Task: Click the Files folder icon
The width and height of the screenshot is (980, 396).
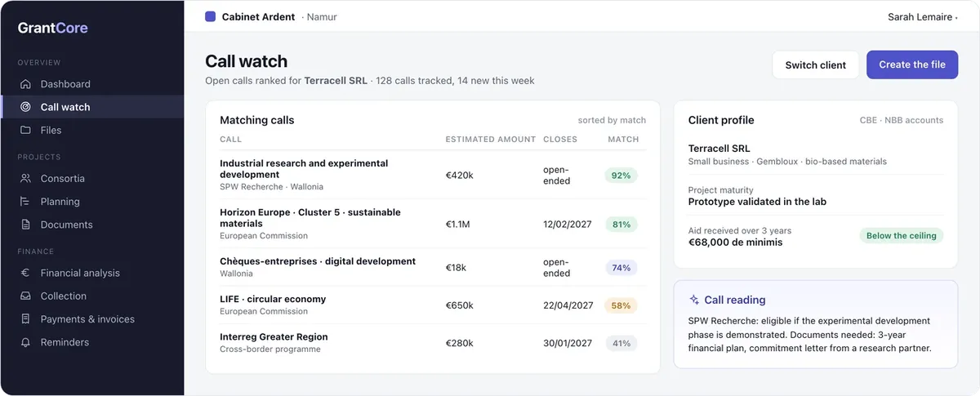Action: tap(25, 130)
